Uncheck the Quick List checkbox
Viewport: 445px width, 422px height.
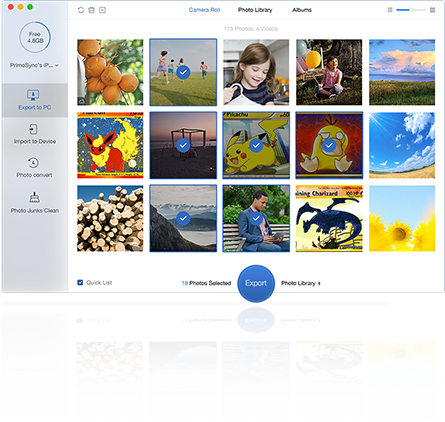tap(80, 283)
